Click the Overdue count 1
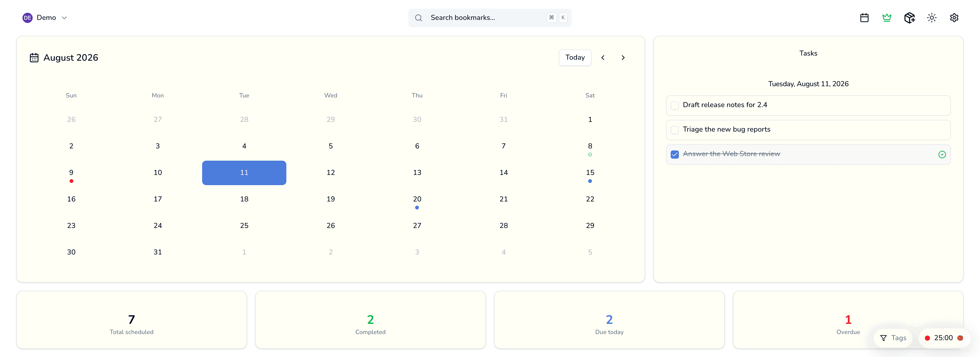 pos(848,320)
